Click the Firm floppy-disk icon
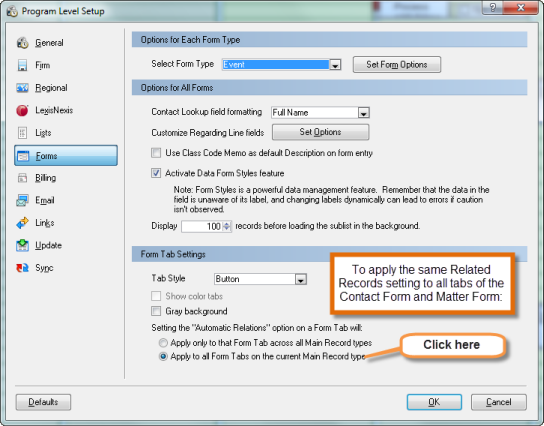This screenshot has height=426, width=544. 23,65
